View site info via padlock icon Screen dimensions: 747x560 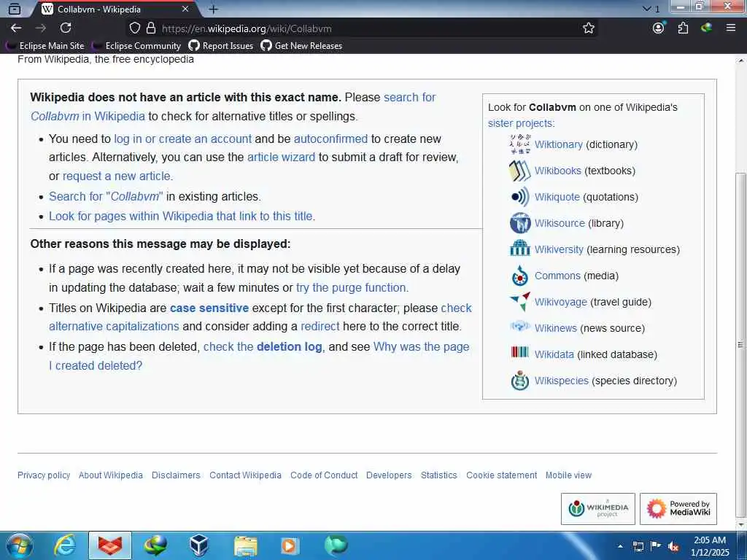[151, 28]
